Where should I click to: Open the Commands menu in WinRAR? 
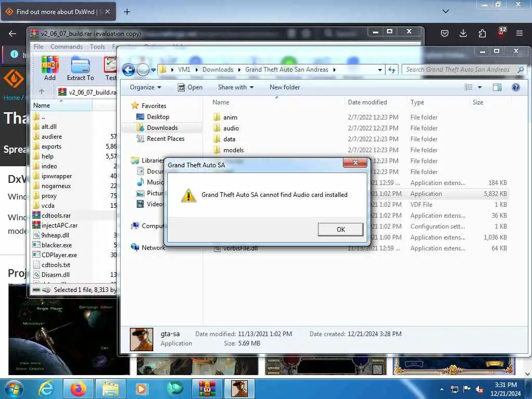(66, 46)
